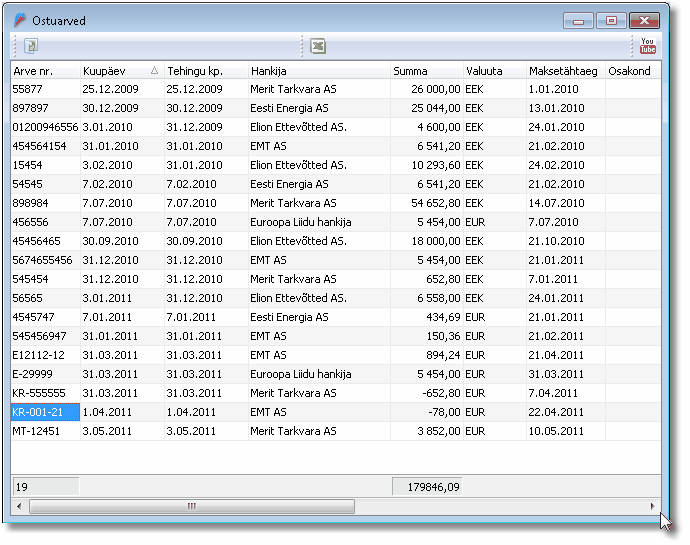Click the sum 150,36 cell

(427, 336)
